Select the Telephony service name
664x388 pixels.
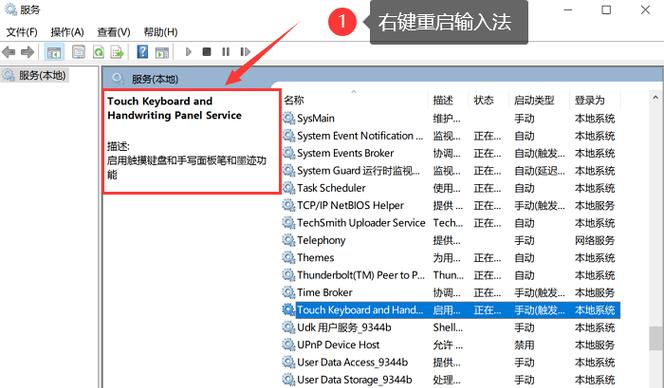point(321,240)
